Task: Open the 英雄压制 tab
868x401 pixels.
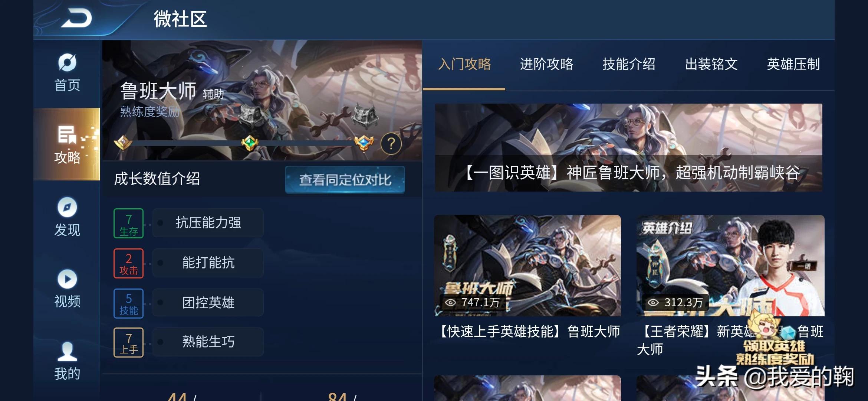Action: 793,64
